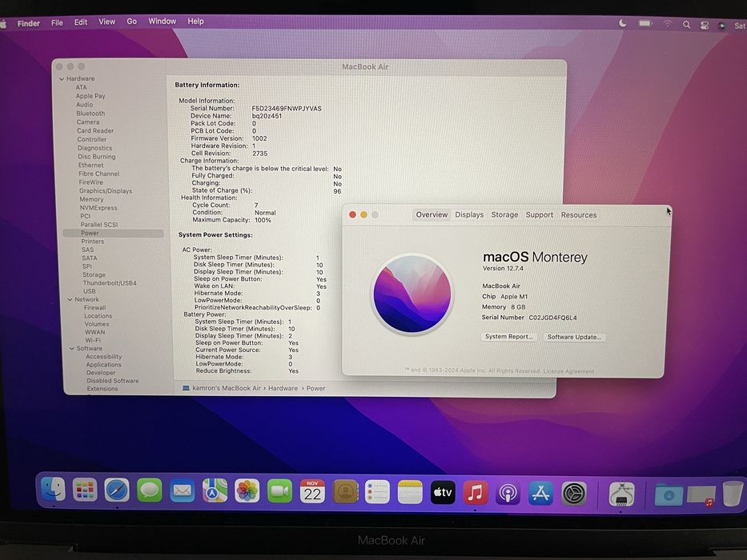Image resolution: width=747 pixels, height=560 pixels.
Task: Open System Preferences from Dock
Action: (573, 494)
